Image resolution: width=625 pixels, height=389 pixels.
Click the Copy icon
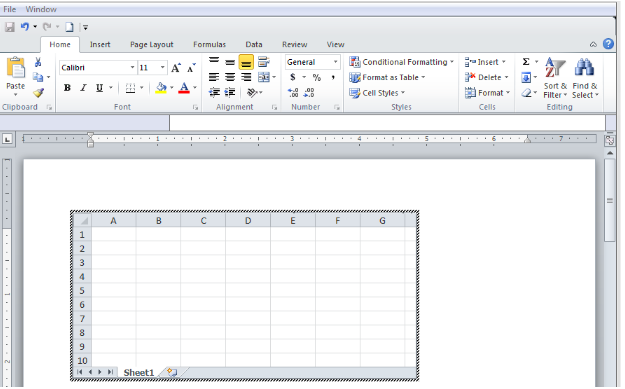38,77
